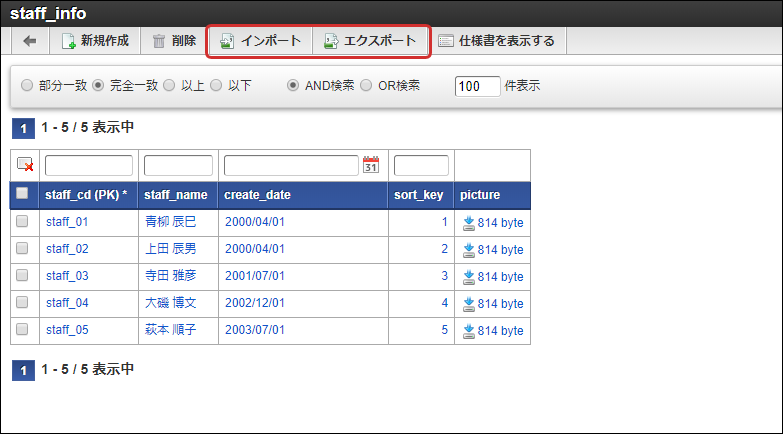Screen dimensions: 783x434
Task: Click the clear filter icon
Action: (25, 165)
